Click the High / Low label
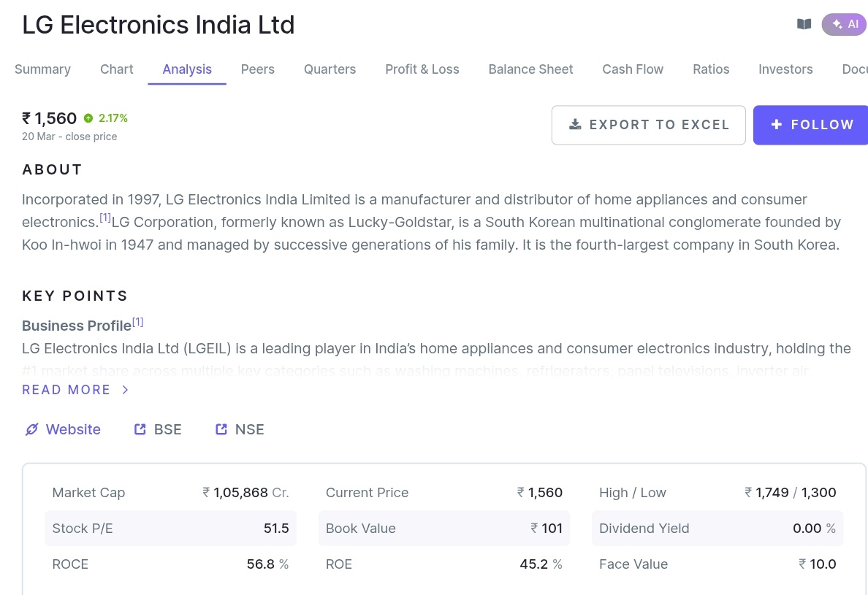 click(632, 493)
